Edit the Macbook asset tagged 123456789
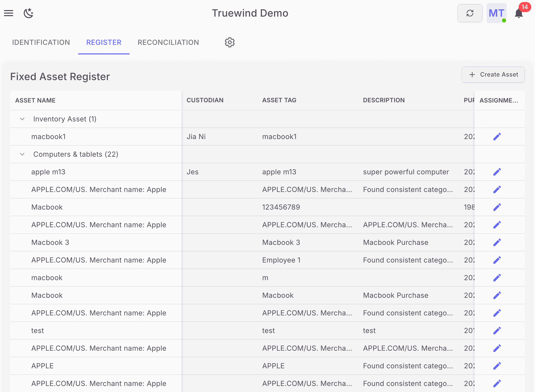535x392 pixels. tap(497, 207)
